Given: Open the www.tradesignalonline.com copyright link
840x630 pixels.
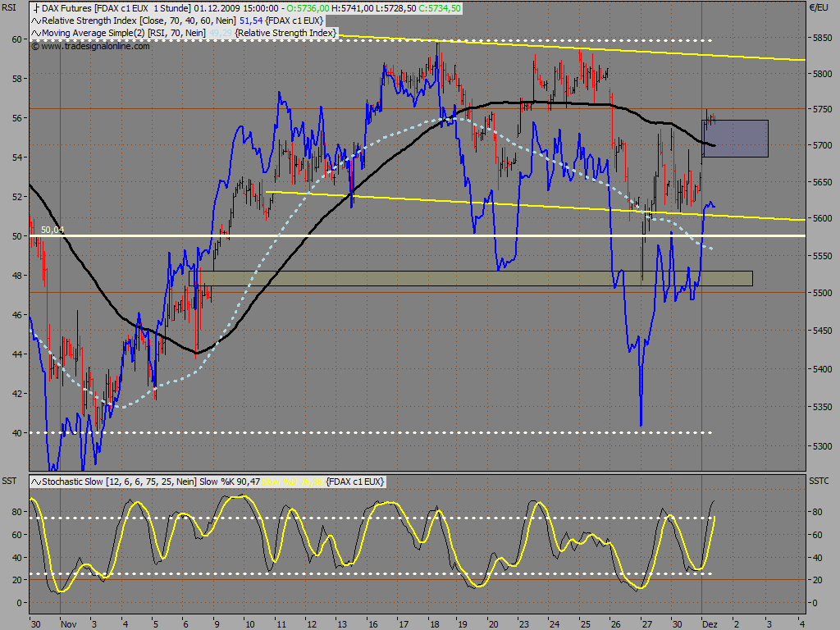Looking at the screenshot, I should click(x=90, y=46).
